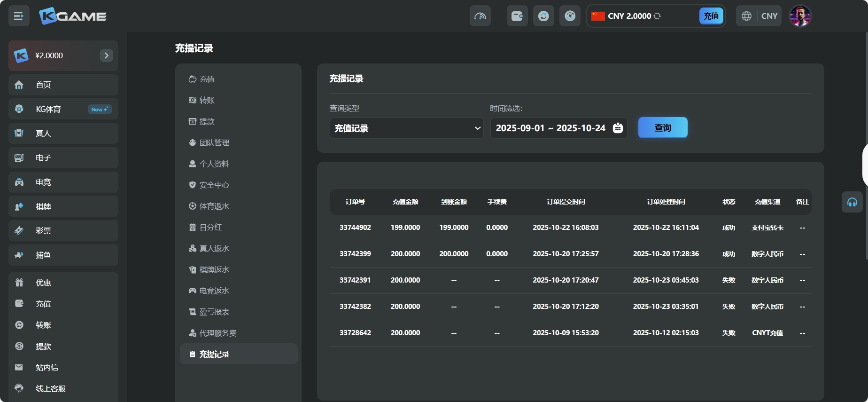Click the balance refresh icon next to CNY 2.0000
Viewport: 868px width, 402px height.
tap(657, 16)
